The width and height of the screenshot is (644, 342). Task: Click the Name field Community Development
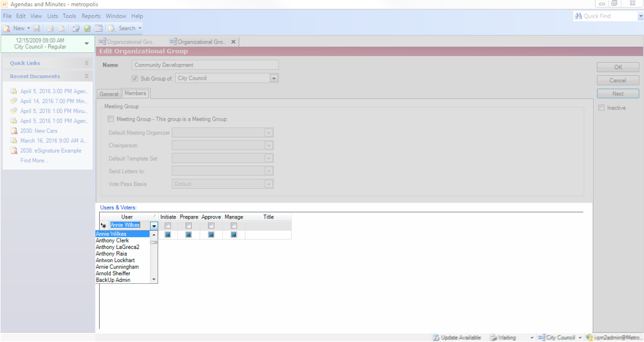[x=206, y=65]
